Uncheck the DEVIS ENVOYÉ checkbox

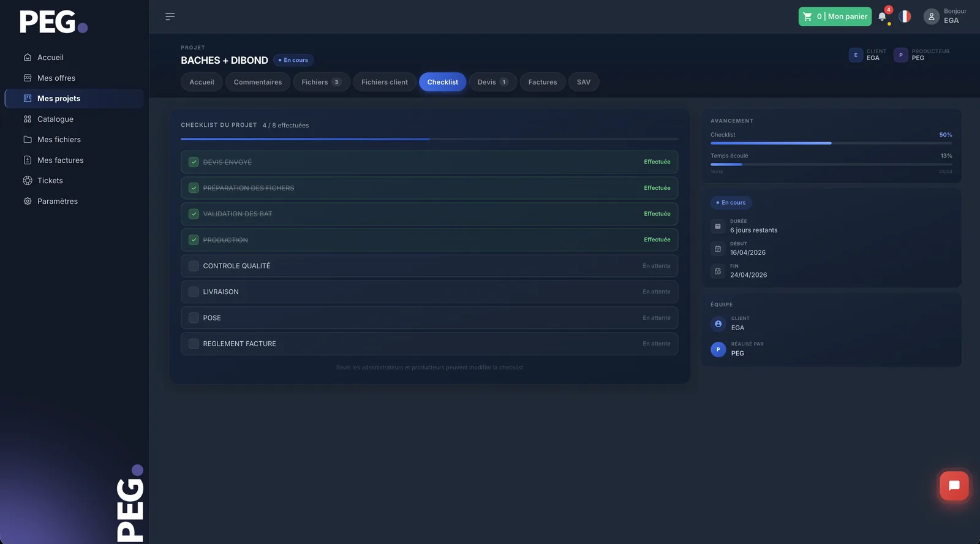[x=194, y=162]
